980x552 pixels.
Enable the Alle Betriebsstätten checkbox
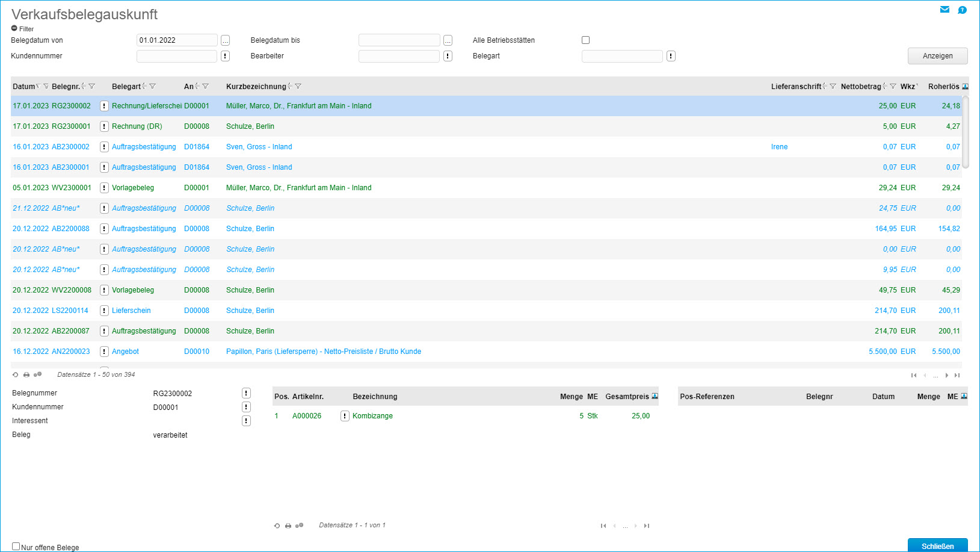[x=585, y=40]
